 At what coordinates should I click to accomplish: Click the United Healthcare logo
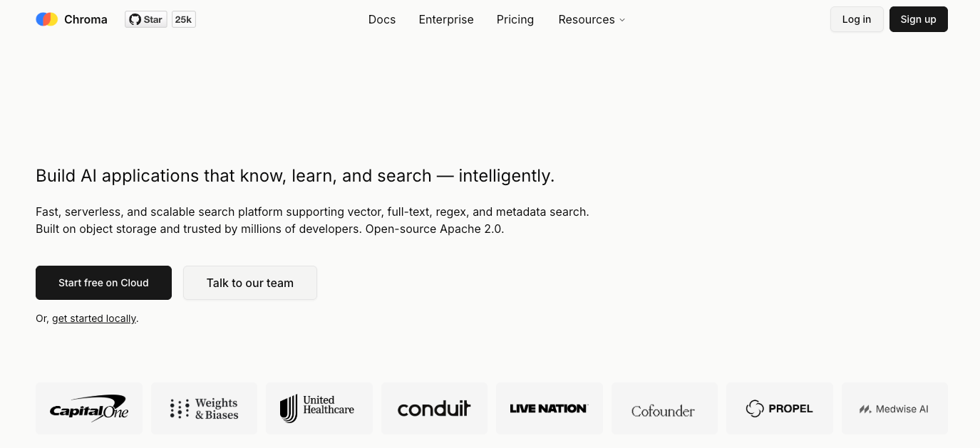coord(319,409)
